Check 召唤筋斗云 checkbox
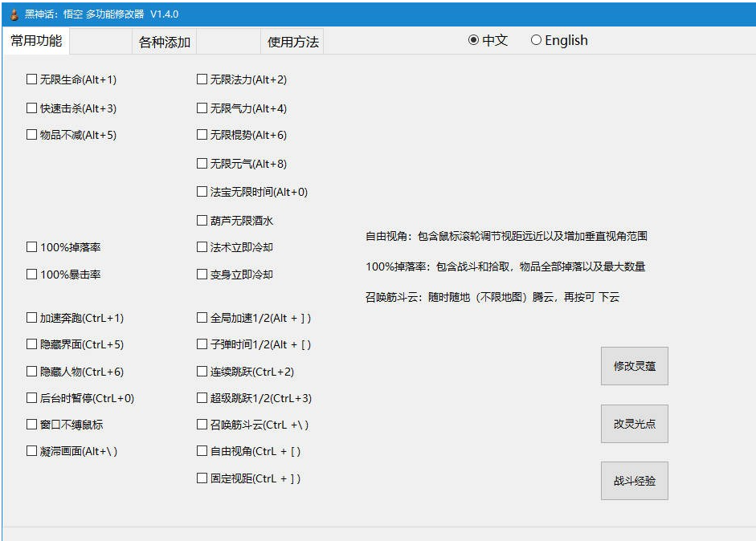This screenshot has width=756, height=541. point(202,425)
